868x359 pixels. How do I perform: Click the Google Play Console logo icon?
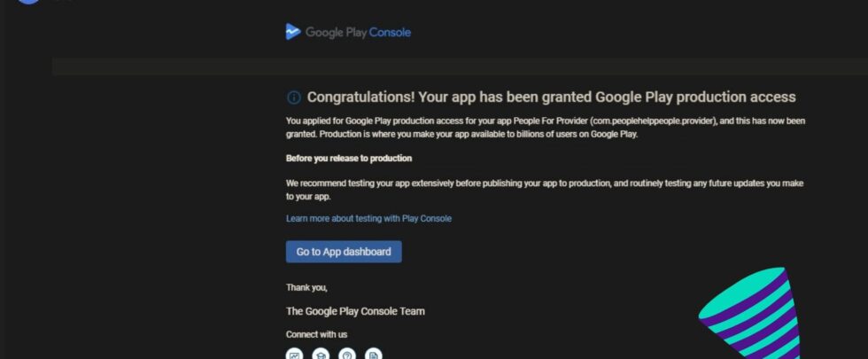pyautogui.click(x=293, y=32)
